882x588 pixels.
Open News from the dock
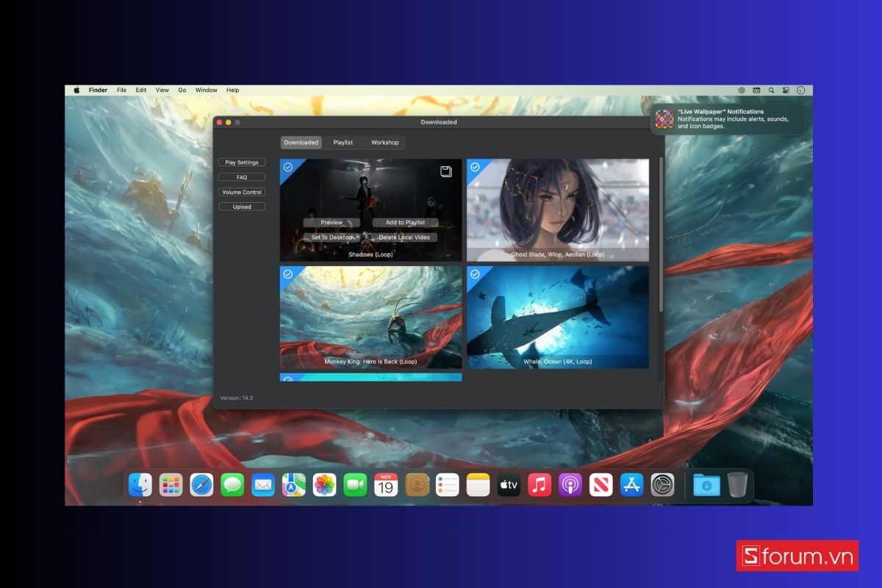(x=600, y=485)
